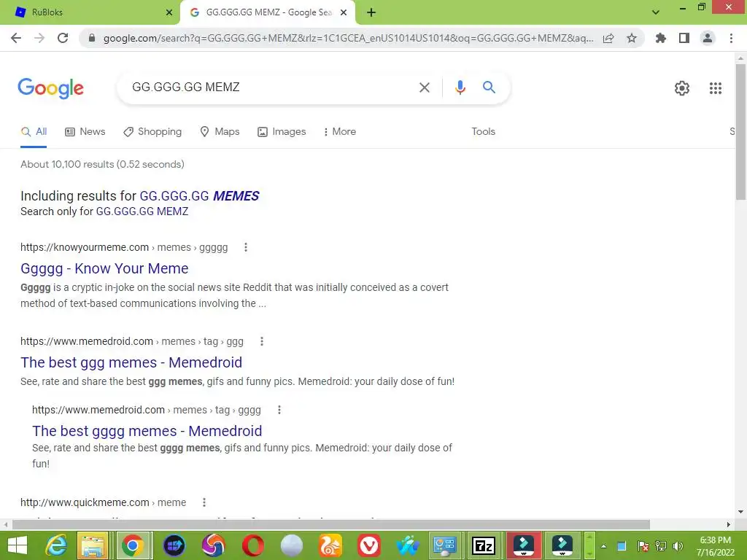The width and height of the screenshot is (747, 560).
Task: Open the search Tools options
Action: point(483,132)
